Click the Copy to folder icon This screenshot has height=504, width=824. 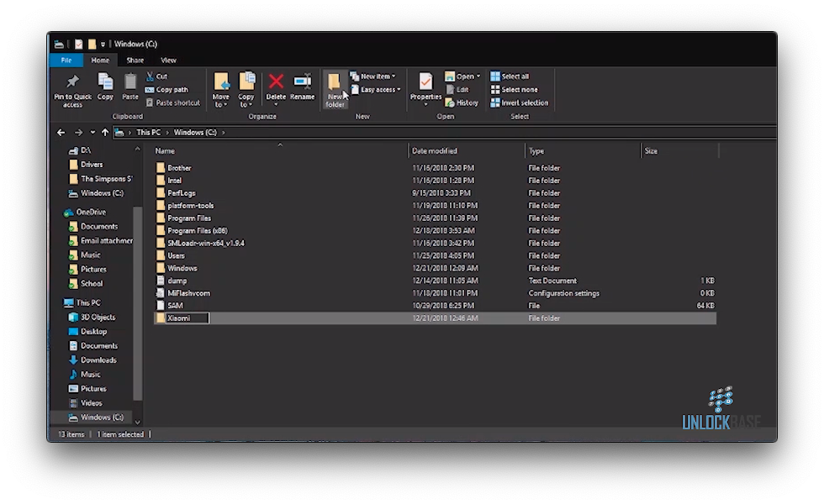point(246,82)
